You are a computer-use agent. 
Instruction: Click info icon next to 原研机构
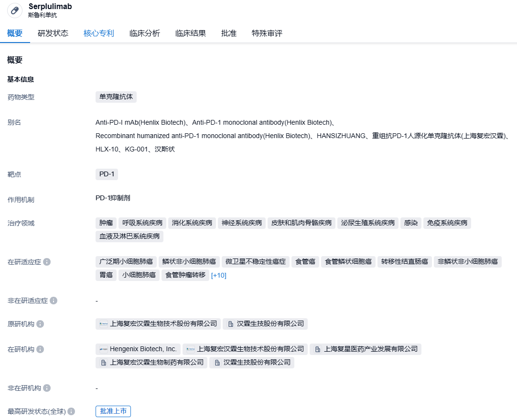click(x=40, y=324)
